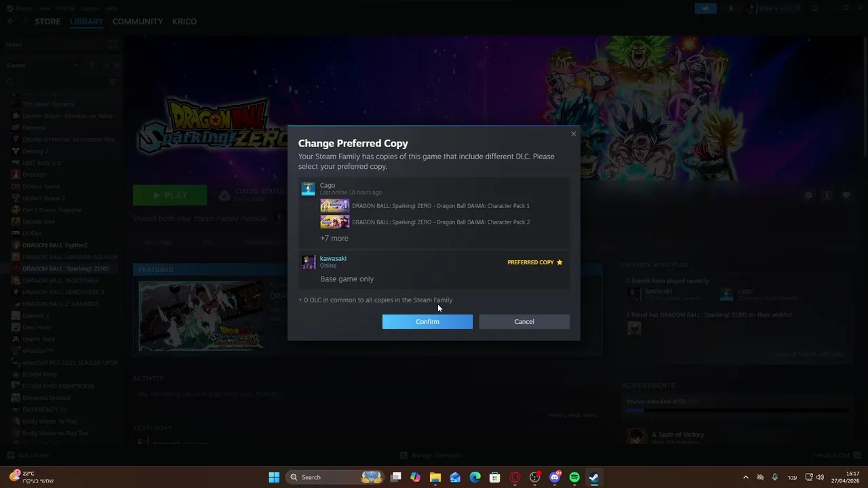868x488 pixels.
Task: Select ELDEN RING NIGHTREIGN in the library list
Action: pyautogui.click(x=58, y=386)
